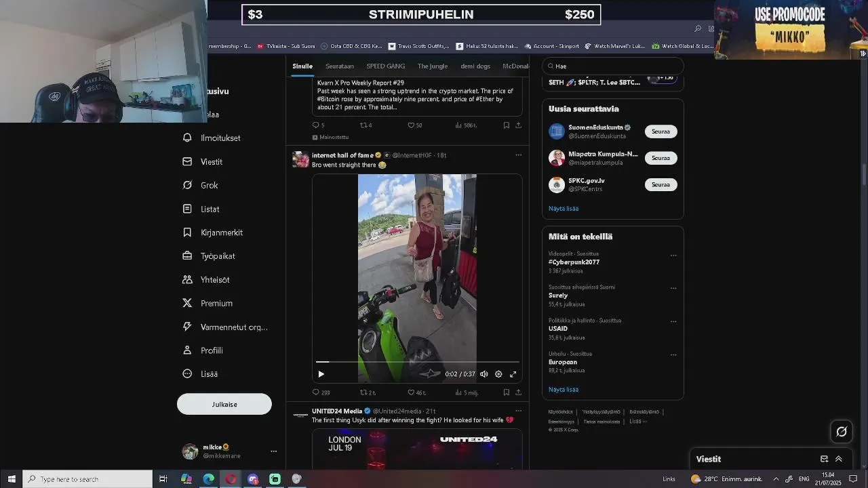
Task: Open Grok from the sidebar
Action: [x=200, y=185]
